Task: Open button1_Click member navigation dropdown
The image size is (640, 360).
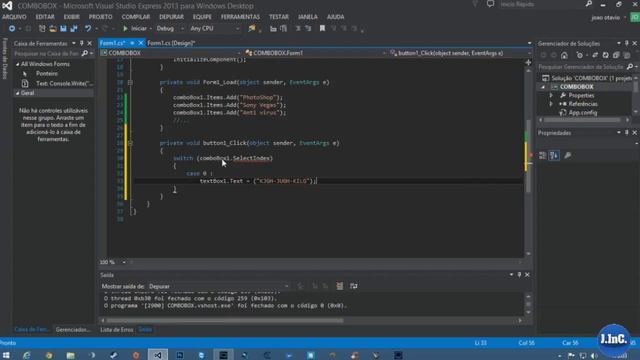Action: (x=459, y=53)
